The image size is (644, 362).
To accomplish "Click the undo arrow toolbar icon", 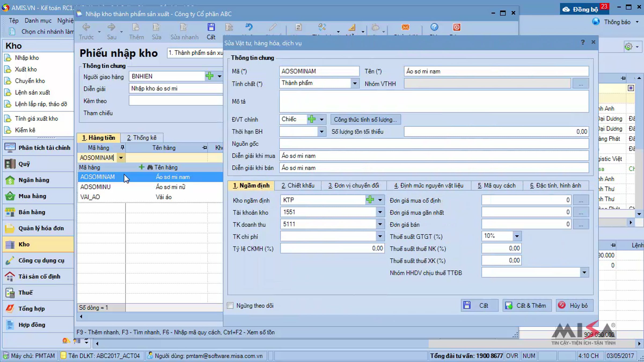I will [249, 27].
